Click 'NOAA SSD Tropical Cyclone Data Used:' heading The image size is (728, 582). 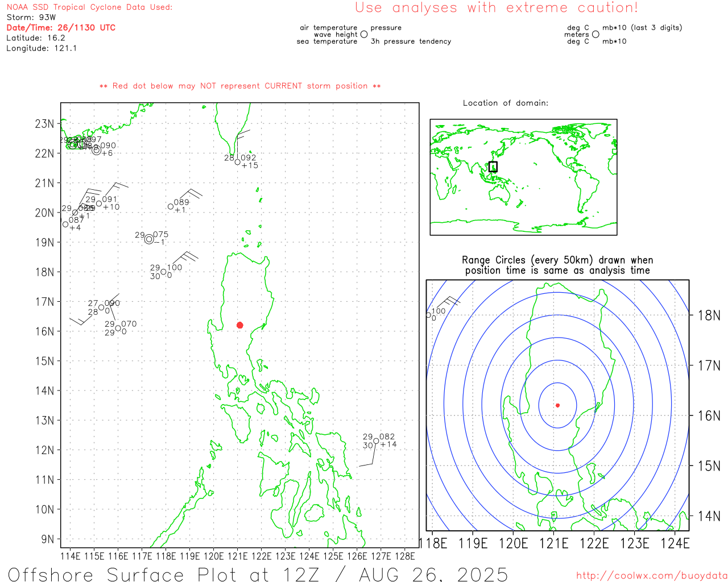pos(89,7)
